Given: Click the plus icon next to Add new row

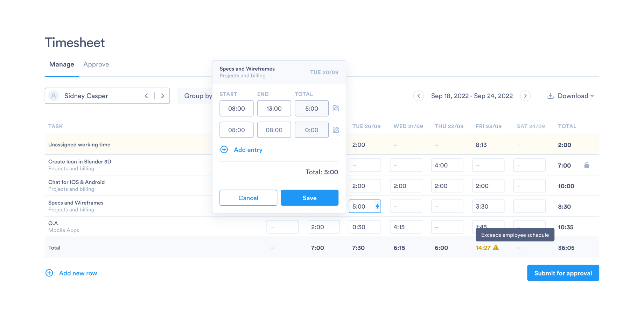Looking at the screenshot, I should [49, 273].
